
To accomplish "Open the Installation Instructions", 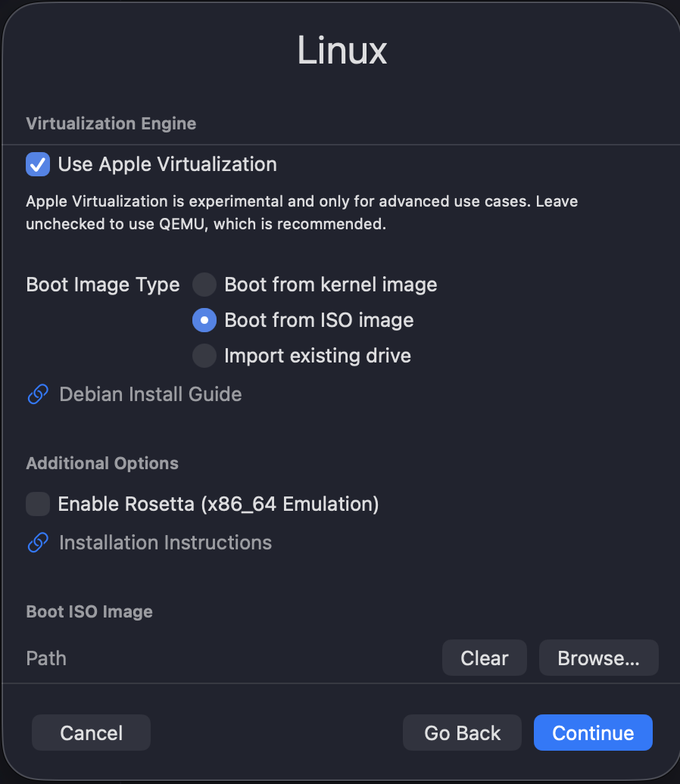I will click(165, 543).
